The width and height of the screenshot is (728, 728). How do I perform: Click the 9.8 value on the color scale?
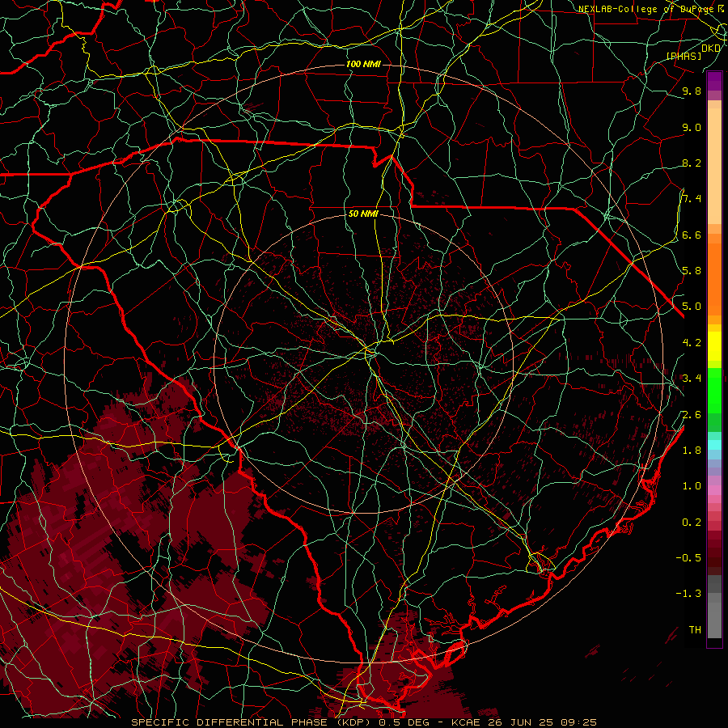(692, 91)
